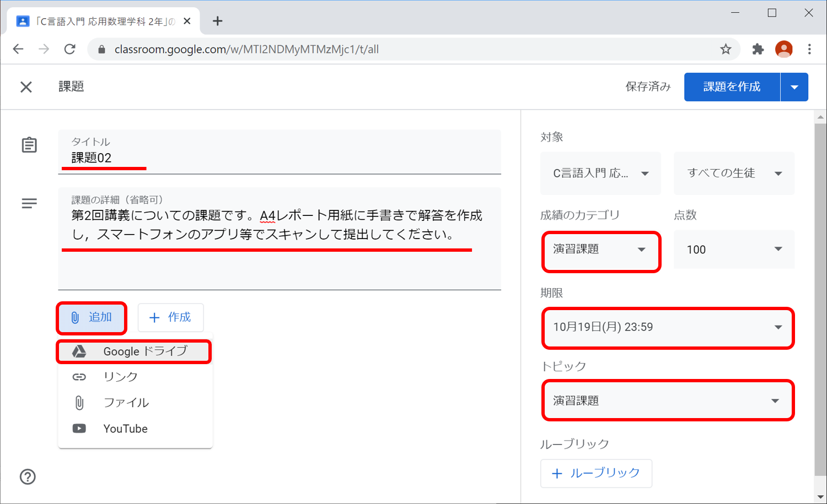Screen dimensions: 827x504
Task: Click the 保存済み status text
Action: coord(648,86)
